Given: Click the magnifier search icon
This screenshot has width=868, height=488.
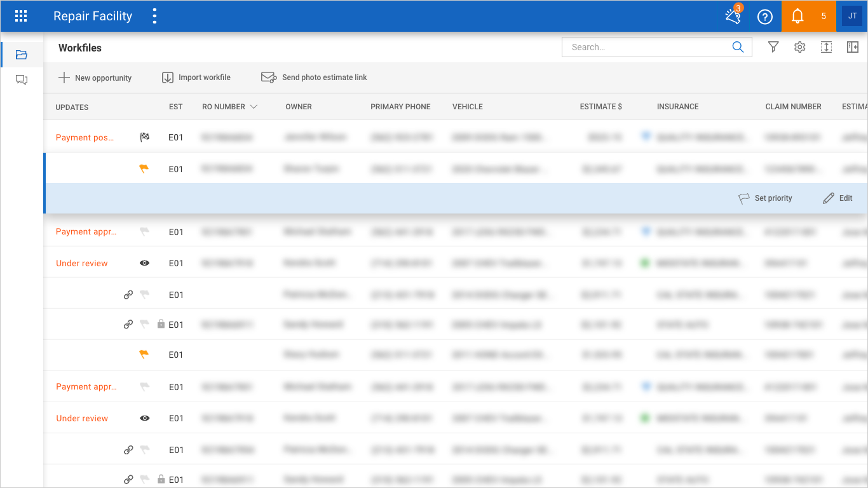Looking at the screenshot, I should coord(738,47).
